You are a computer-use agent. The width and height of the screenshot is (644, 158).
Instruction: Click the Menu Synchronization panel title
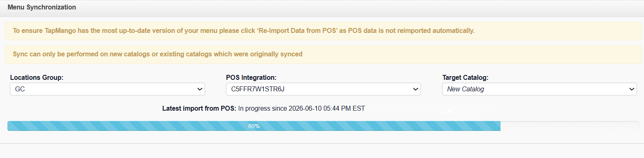tap(42, 7)
